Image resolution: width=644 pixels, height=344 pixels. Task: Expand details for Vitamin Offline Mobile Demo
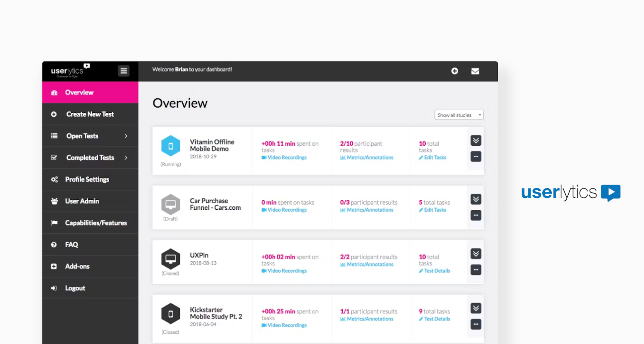pyautogui.click(x=476, y=140)
